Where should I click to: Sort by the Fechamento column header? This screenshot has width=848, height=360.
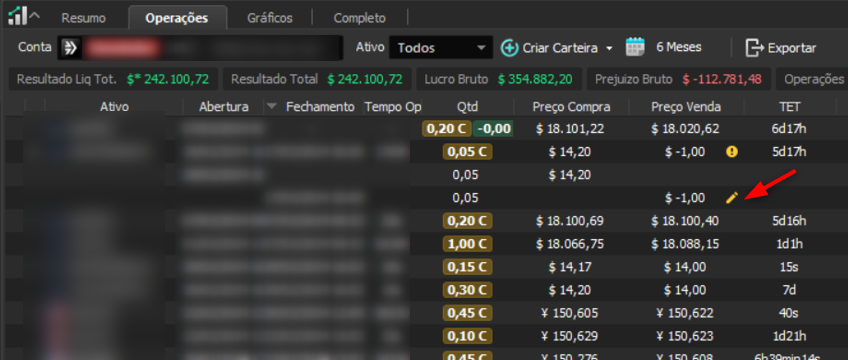click(x=320, y=107)
